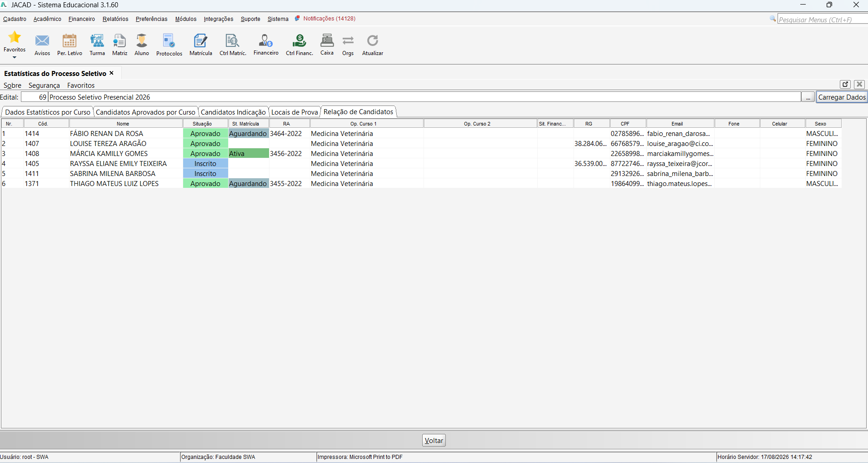Sort by the Nome column header
Screen dimensions: 868x463
[126, 124]
